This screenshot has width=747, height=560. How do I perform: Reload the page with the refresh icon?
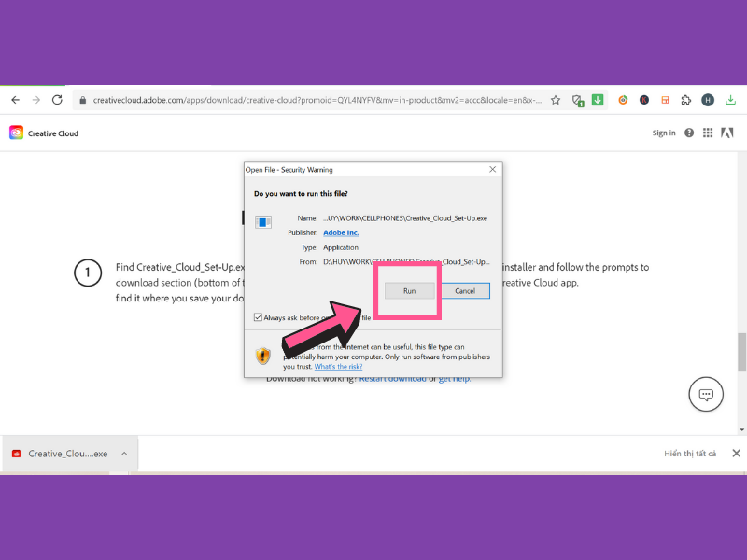(x=58, y=100)
